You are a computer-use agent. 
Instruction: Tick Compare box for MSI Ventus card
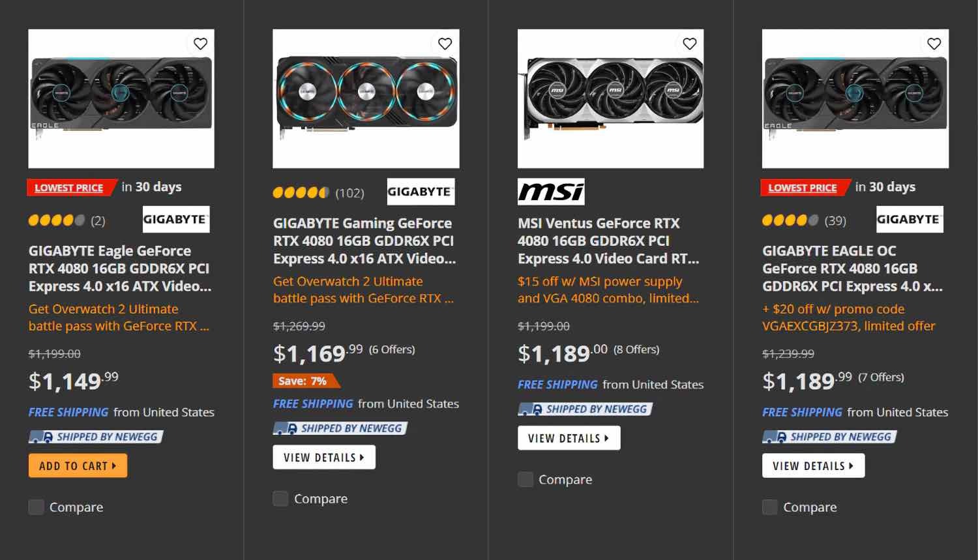526,480
